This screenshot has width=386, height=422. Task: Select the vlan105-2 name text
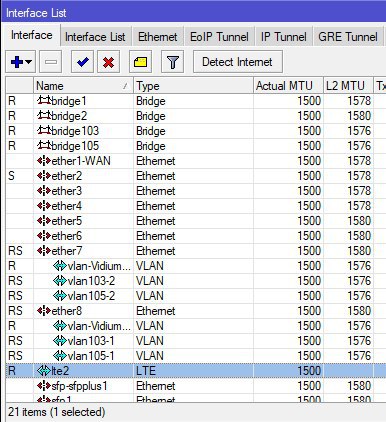point(91,296)
